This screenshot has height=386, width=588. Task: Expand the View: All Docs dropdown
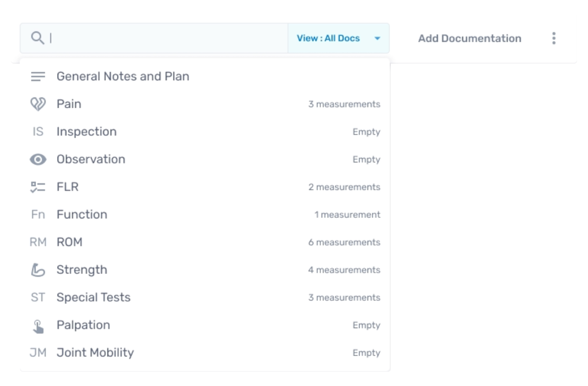[x=339, y=38]
